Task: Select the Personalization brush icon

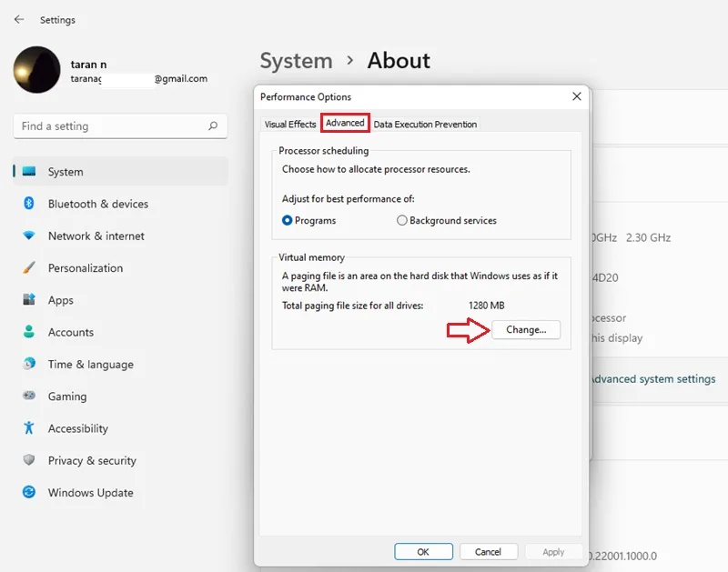Action: [x=29, y=267]
